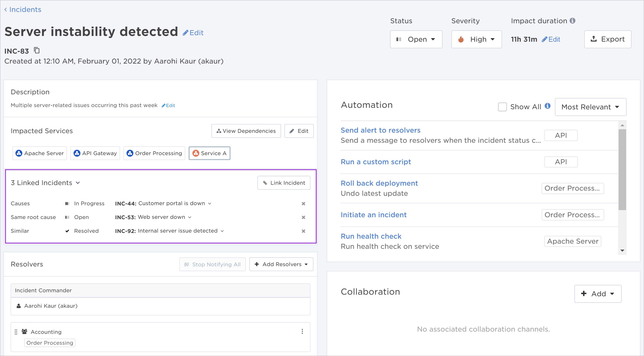
Task: Click the Resolved checkmark icon
Action: [67, 231]
